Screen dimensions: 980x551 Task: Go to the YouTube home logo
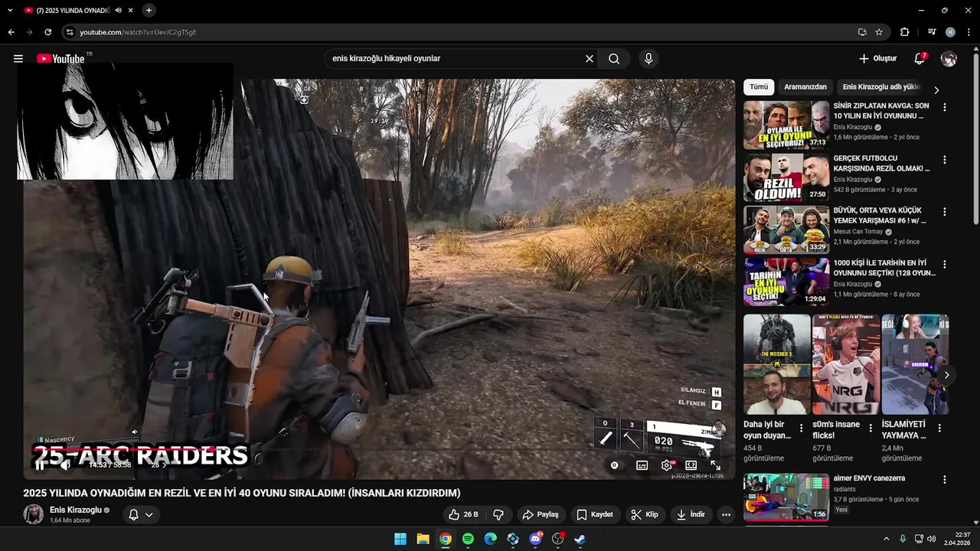(60, 59)
